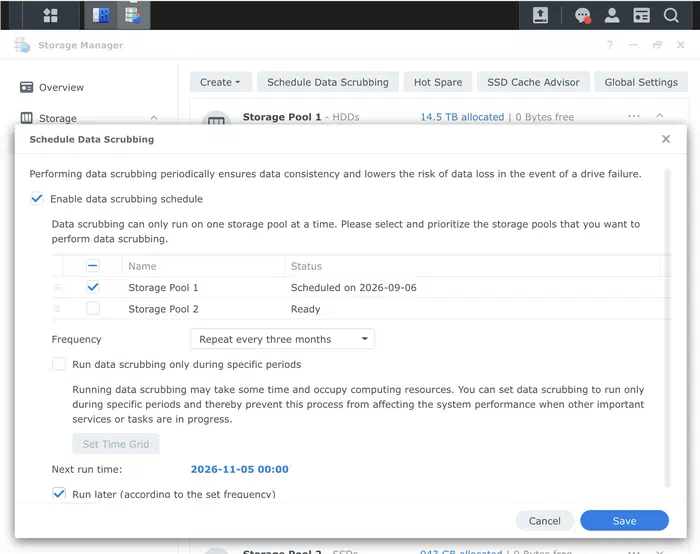700x554 pixels.
Task: Toggle the select-all checkbox in table header
Action: pyautogui.click(x=92, y=266)
